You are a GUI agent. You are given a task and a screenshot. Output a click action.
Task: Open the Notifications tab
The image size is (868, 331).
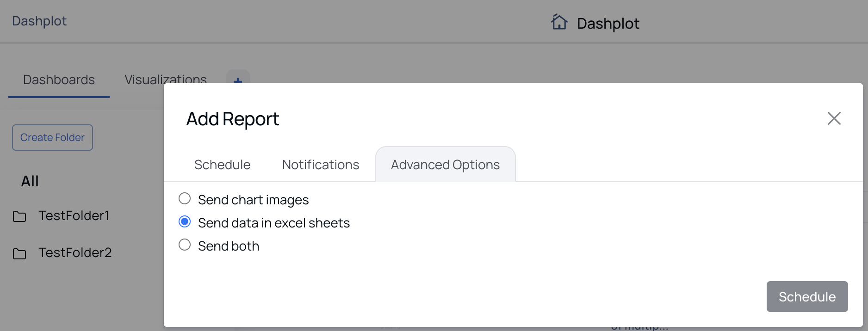click(321, 165)
